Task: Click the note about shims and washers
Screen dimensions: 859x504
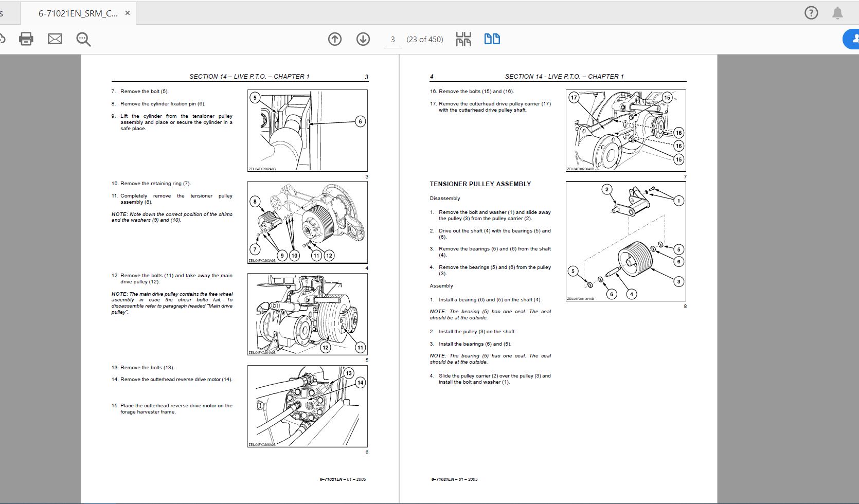Action: (x=172, y=217)
